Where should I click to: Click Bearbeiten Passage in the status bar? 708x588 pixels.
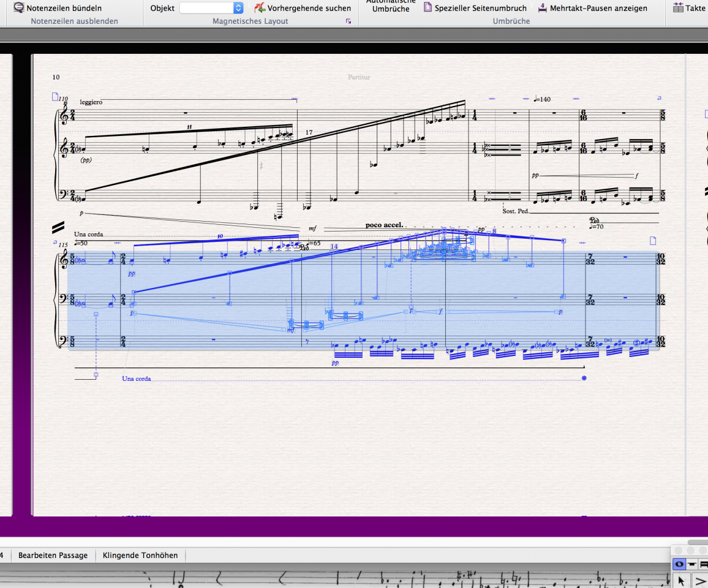click(x=53, y=555)
